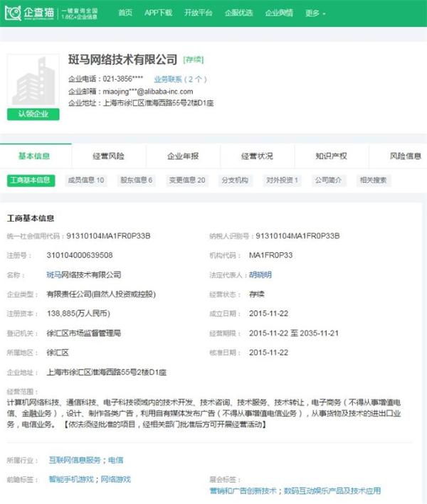This screenshot has width=427, height=504.
Task: Open 企业舆情 in the navigation bar
Action: tap(279, 13)
